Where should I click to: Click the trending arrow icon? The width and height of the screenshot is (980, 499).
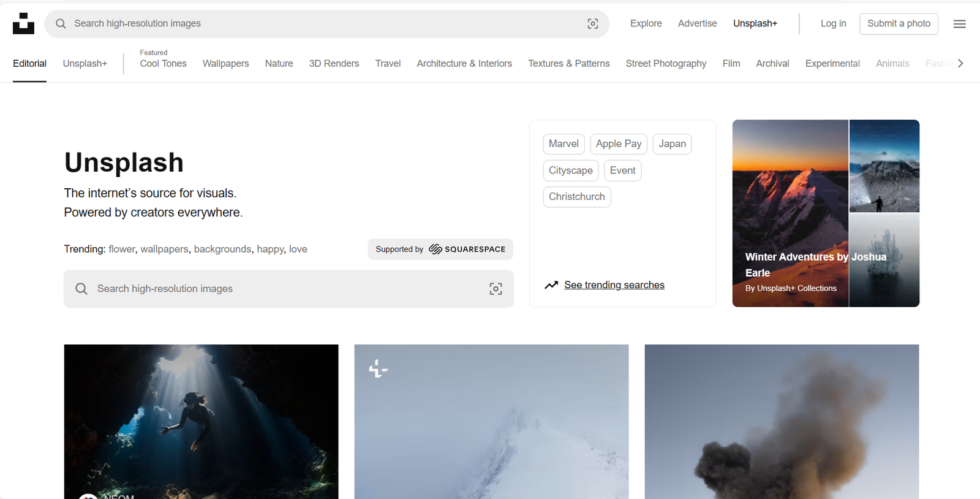551,285
